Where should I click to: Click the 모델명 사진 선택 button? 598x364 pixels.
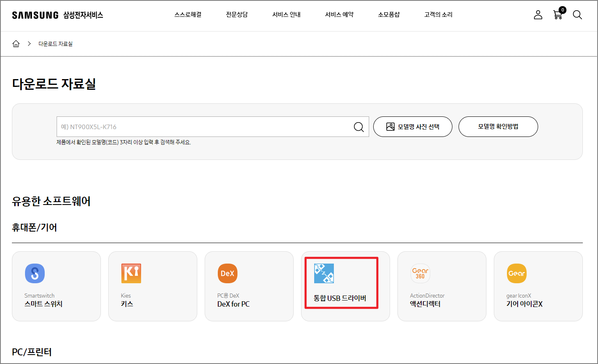[413, 127]
